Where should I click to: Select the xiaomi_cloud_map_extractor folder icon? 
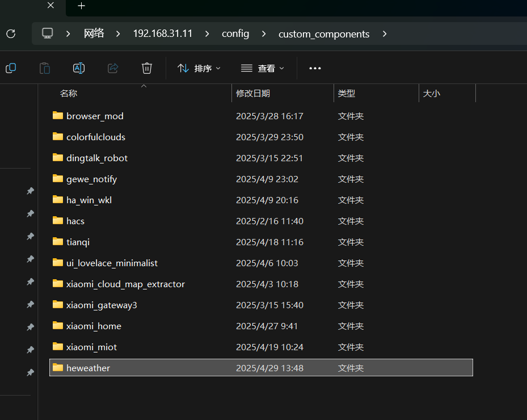(x=58, y=283)
